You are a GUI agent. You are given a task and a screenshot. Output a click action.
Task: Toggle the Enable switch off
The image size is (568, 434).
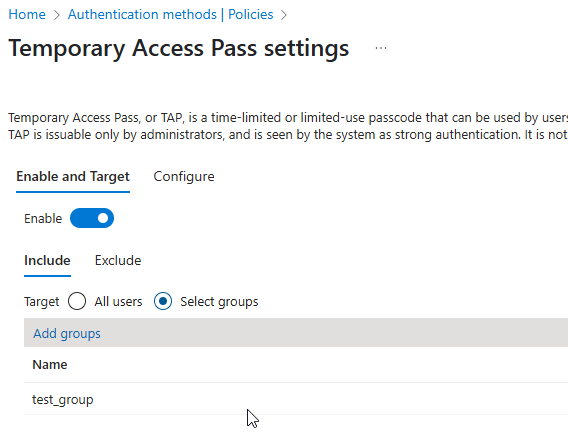pos(92,218)
